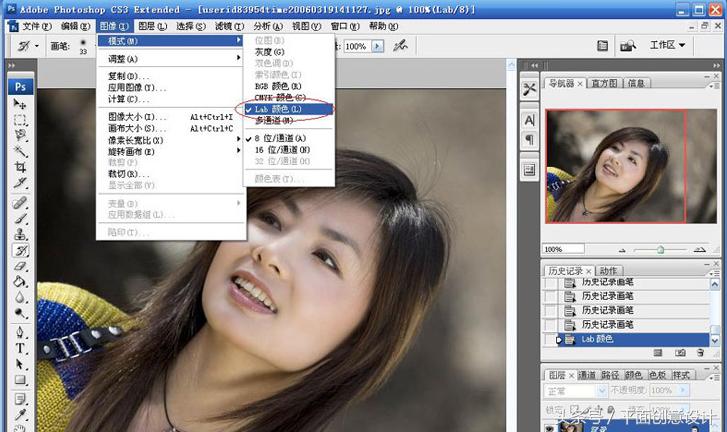This screenshot has width=727, height=432.
Task: Click the tool presets icon in dock
Action: (x=529, y=90)
